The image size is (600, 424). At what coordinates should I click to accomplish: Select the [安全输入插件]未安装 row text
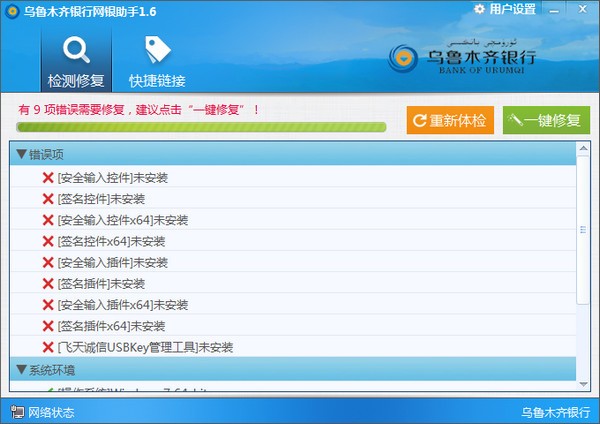click(x=112, y=263)
